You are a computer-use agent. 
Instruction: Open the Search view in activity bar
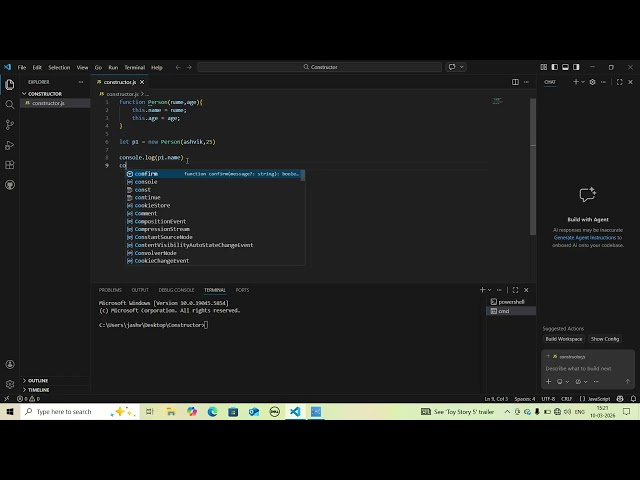tap(10, 104)
